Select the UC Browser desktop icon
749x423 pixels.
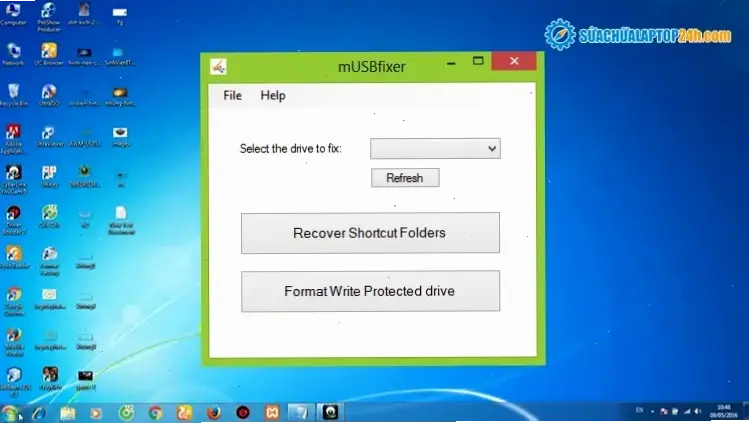pyautogui.click(x=49, y=54)
